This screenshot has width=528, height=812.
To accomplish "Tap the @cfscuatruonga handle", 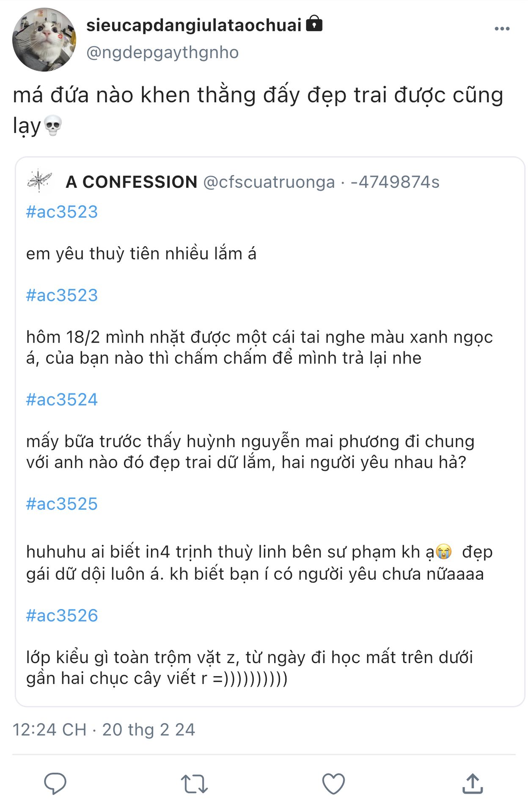I will [x=269, y=182].
